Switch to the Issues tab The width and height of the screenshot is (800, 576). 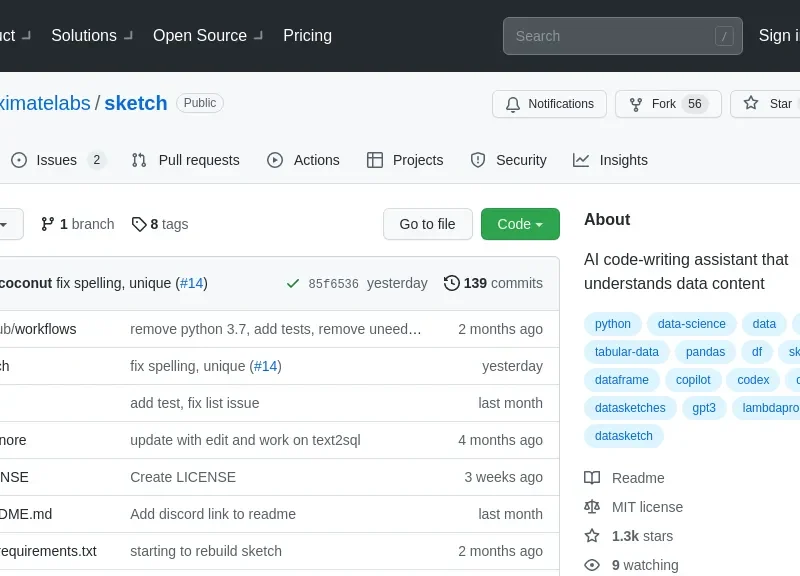pos(58,160)
